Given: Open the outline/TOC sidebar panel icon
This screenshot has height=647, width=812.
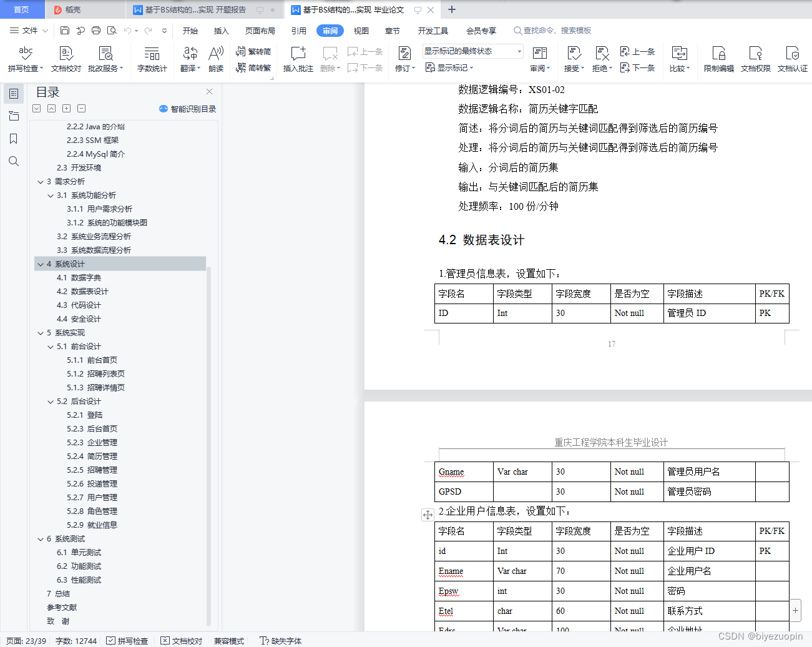Looking at the screenshot, I should (14, 94).
